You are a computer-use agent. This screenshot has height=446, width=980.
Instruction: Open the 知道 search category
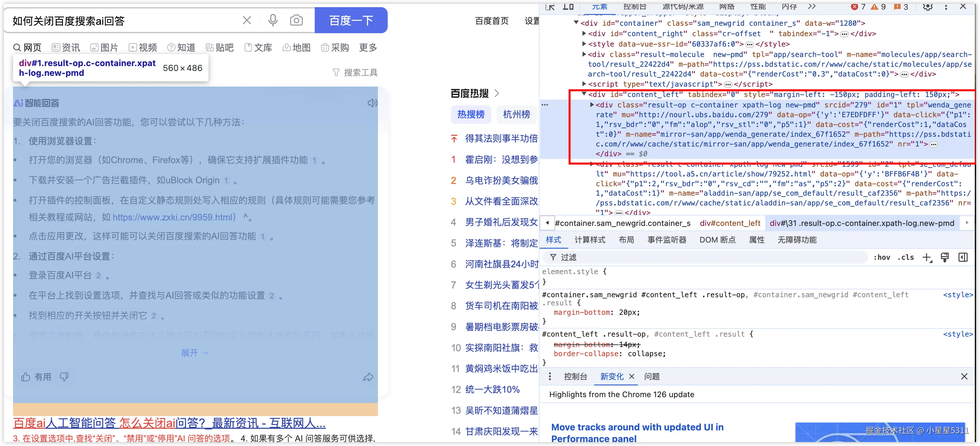click(x=181, y=48)
